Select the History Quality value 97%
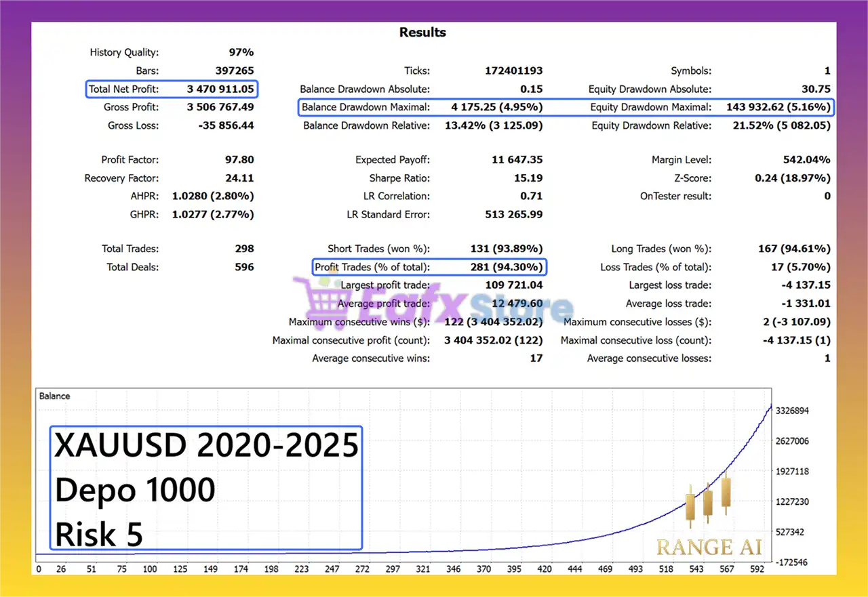This screenshot has width=868, height=597. coord(241,52)
